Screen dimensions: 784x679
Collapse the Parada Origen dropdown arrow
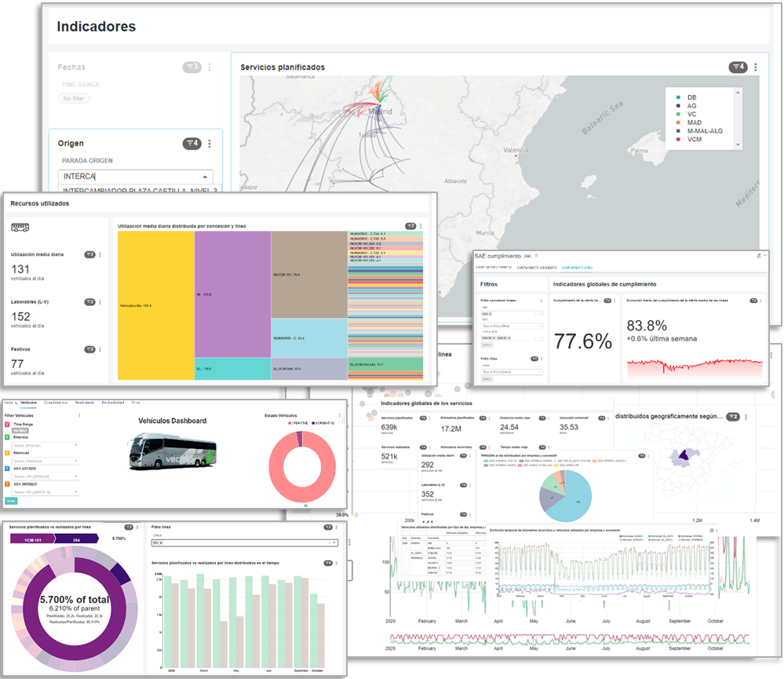coord(205,177)
